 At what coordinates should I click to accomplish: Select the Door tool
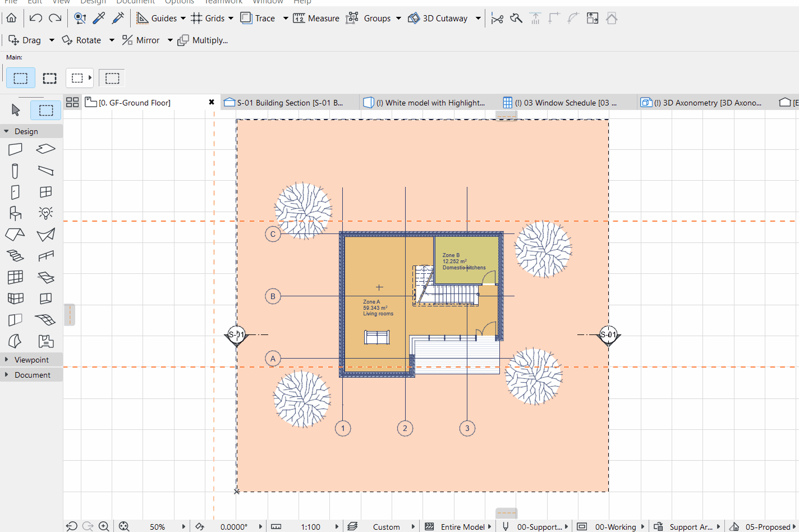pyautogui.click(x=15, y=192)
